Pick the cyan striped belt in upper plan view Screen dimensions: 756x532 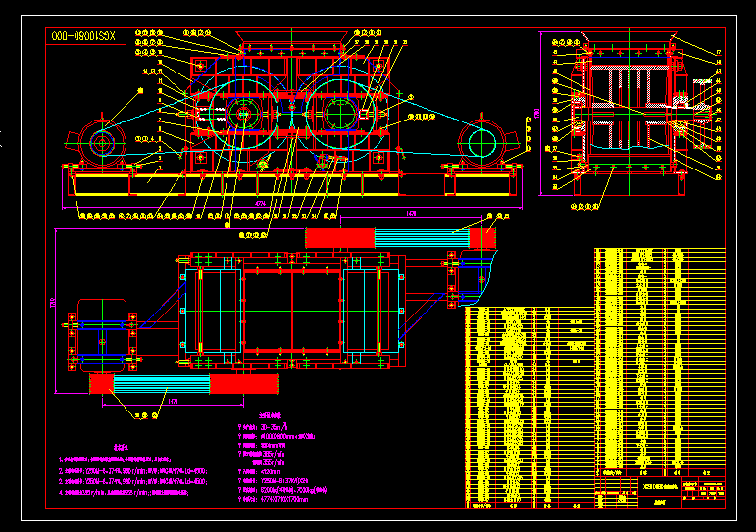422,238
